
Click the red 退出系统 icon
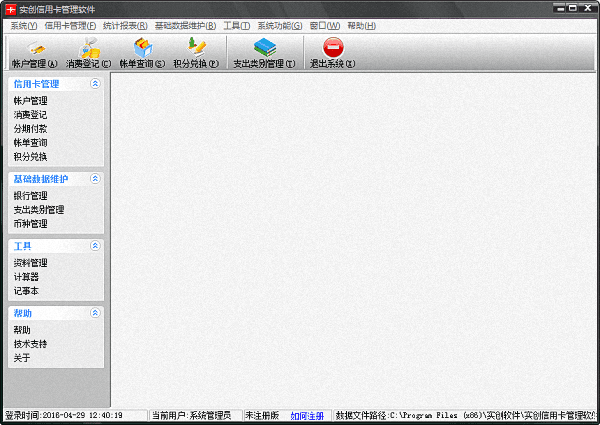tap(333, 46)
